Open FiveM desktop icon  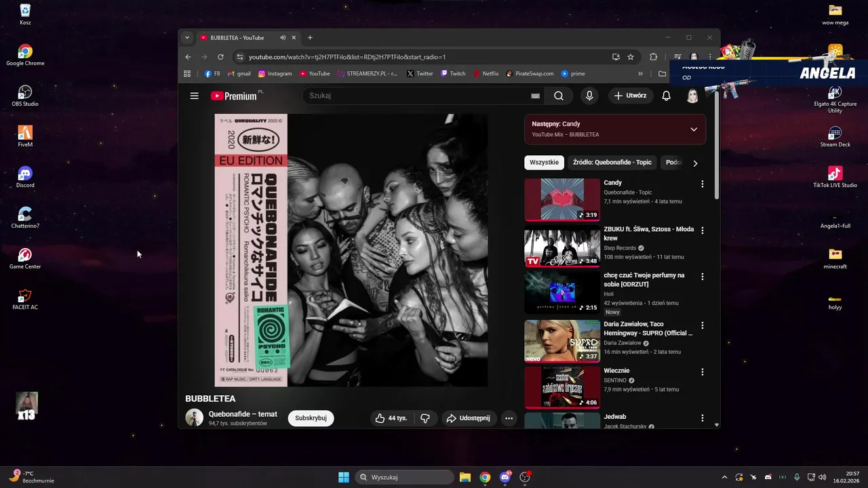pos(25,136)
